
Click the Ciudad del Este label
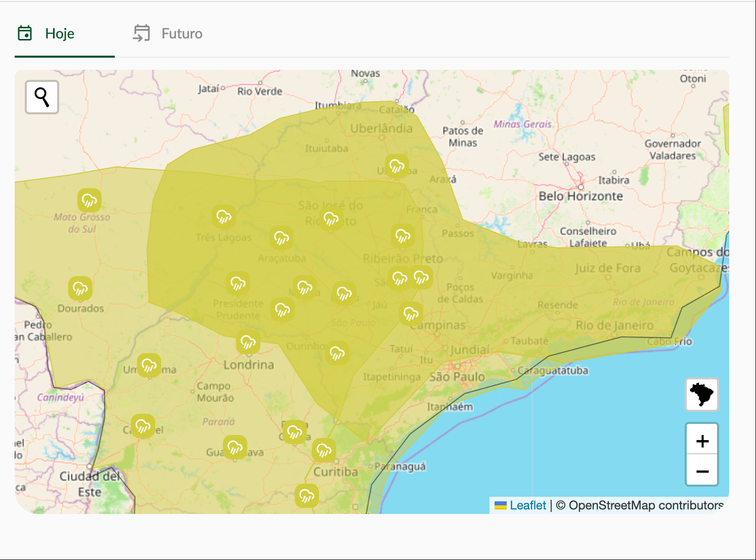pyautogui.click(x=90, y=484)
